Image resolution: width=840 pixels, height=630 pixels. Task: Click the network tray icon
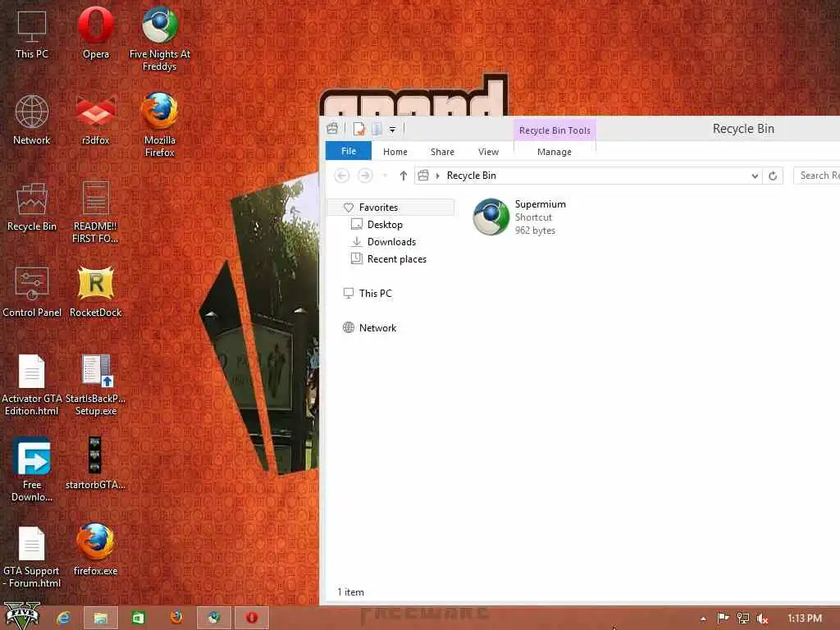pos(742,619)
